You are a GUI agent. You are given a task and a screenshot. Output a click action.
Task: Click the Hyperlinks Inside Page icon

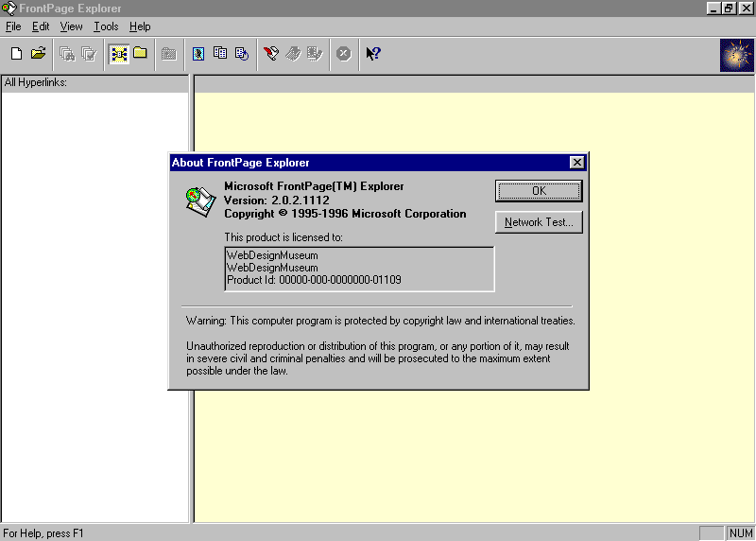coord(242,54)
